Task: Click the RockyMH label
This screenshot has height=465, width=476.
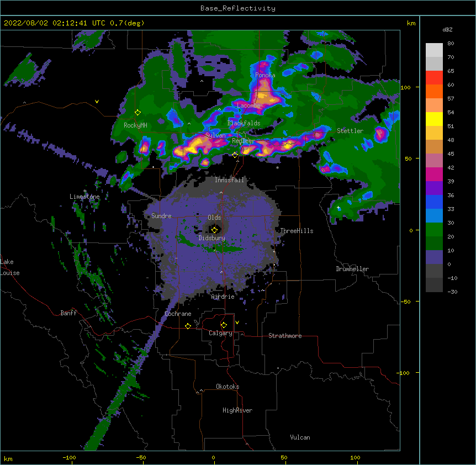Action: pyautogui.click(x=135, y=125)
